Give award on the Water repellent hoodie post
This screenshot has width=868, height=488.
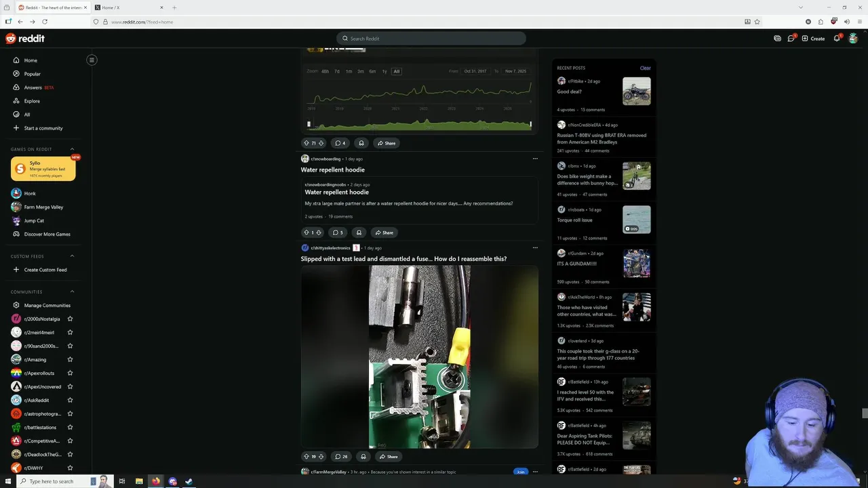359,232
